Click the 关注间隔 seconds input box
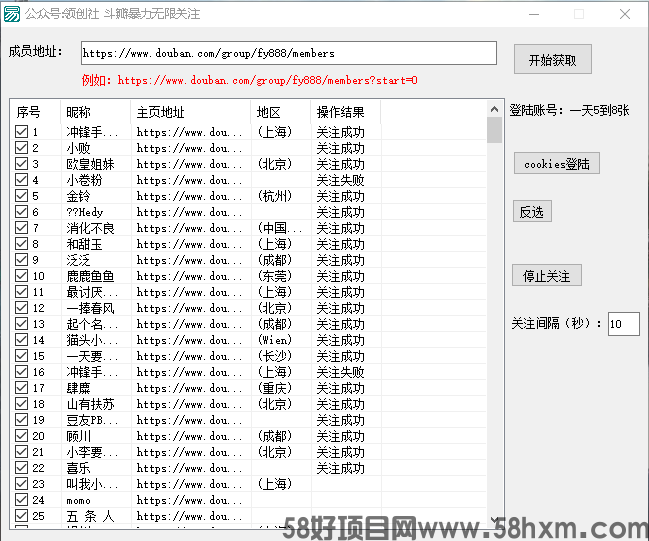The height and width of the screenshot is (541, 649). click(x=623, y=324)
